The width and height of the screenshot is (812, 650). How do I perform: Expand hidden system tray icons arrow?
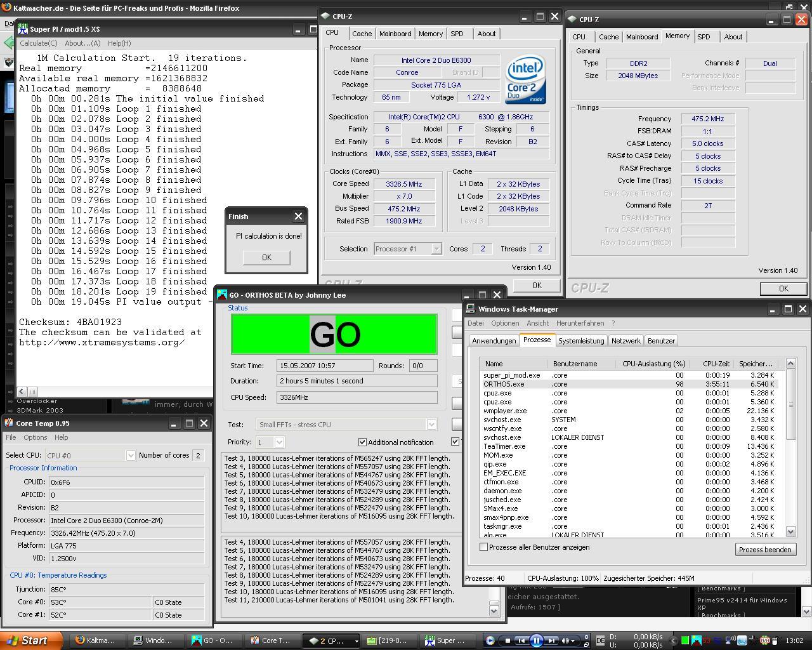[x=674, y=641]
